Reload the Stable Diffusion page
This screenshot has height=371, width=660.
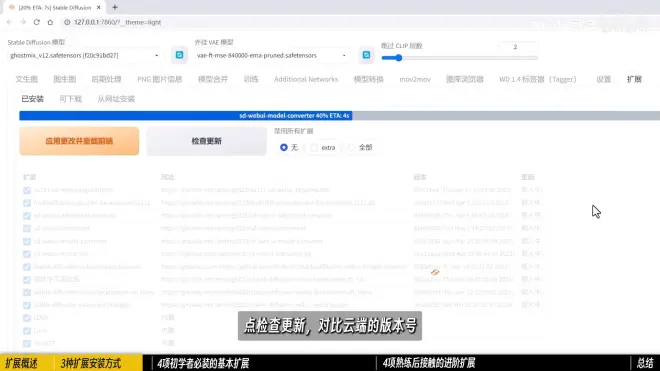click(37, 22)
